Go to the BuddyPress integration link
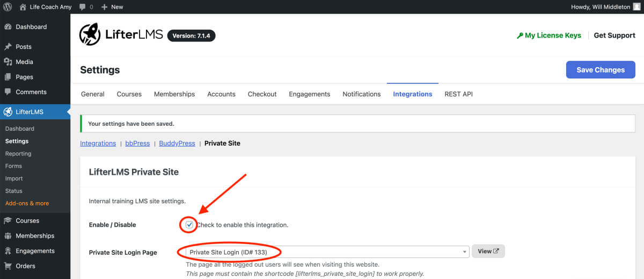The height and width of the screenshot is (279, 644). [x=177, y=144]
